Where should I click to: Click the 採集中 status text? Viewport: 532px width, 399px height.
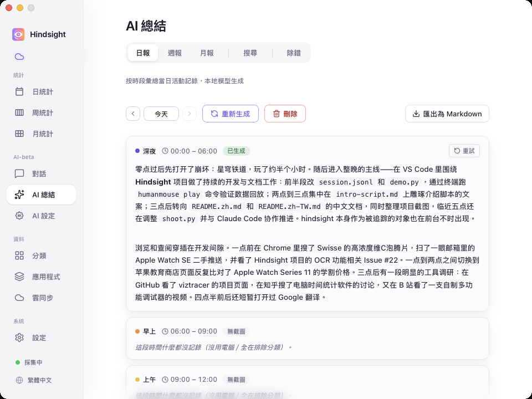[33, 362]
